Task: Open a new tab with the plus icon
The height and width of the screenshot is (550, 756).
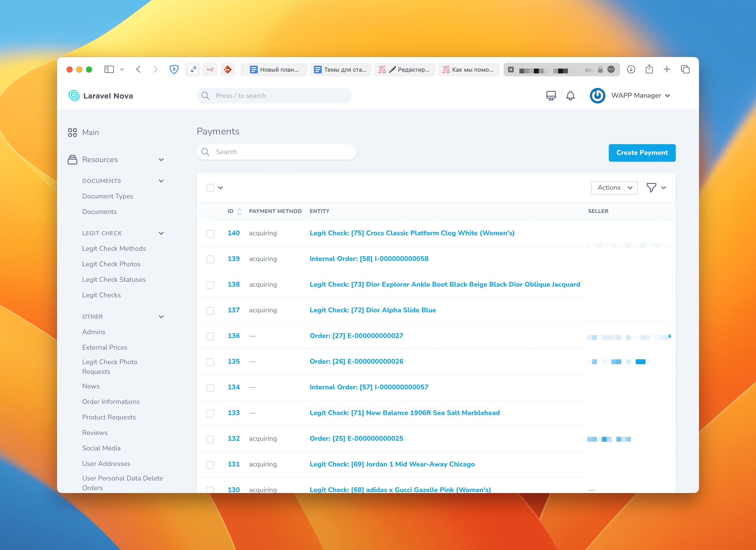Action: [667, 69]
